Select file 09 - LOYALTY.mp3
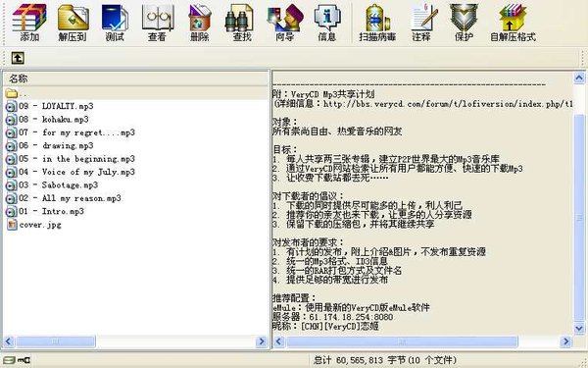The image size is (588, 368). click(x=56, y=106)
